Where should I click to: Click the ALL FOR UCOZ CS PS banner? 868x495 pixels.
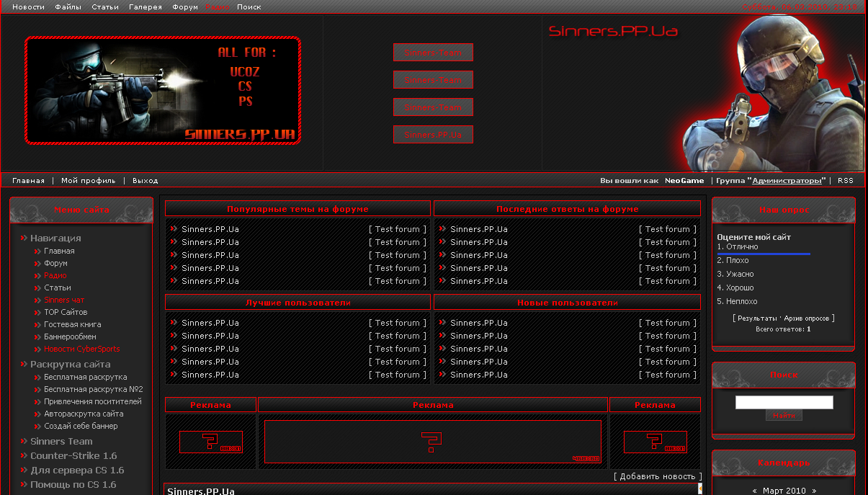pos(163,91)
